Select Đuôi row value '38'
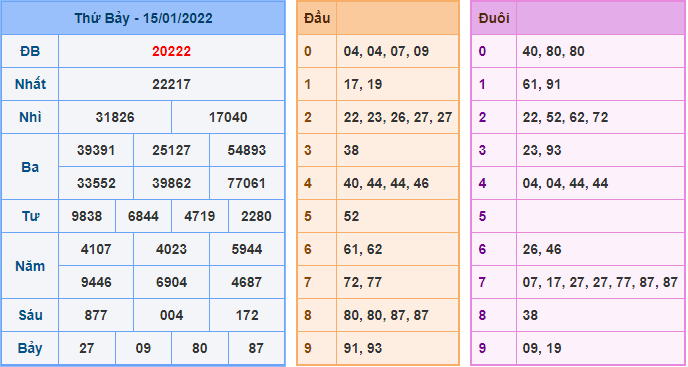The height and width of the screenshot is (367, 688). (530, 315)
